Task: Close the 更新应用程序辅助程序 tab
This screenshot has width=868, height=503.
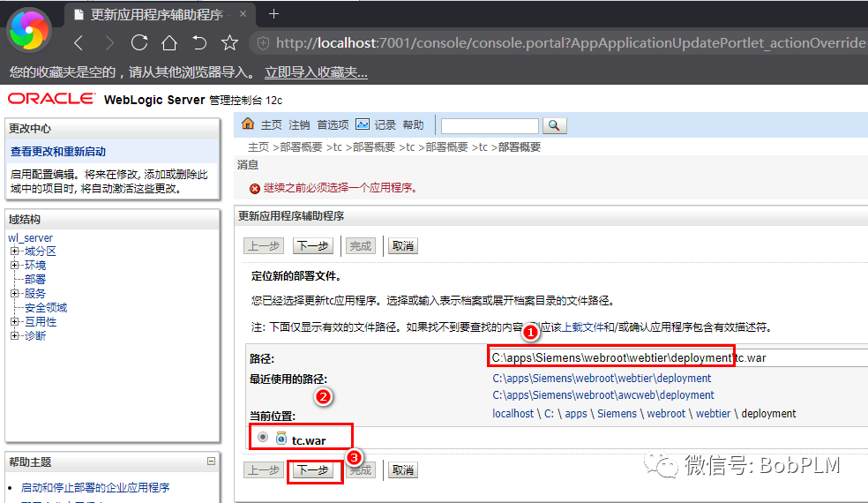Action: click(243, 14)
